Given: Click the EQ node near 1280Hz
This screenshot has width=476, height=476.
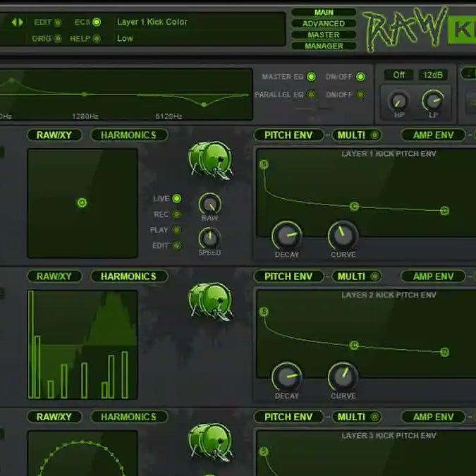Looking at the screenshot, I should 85,94.
